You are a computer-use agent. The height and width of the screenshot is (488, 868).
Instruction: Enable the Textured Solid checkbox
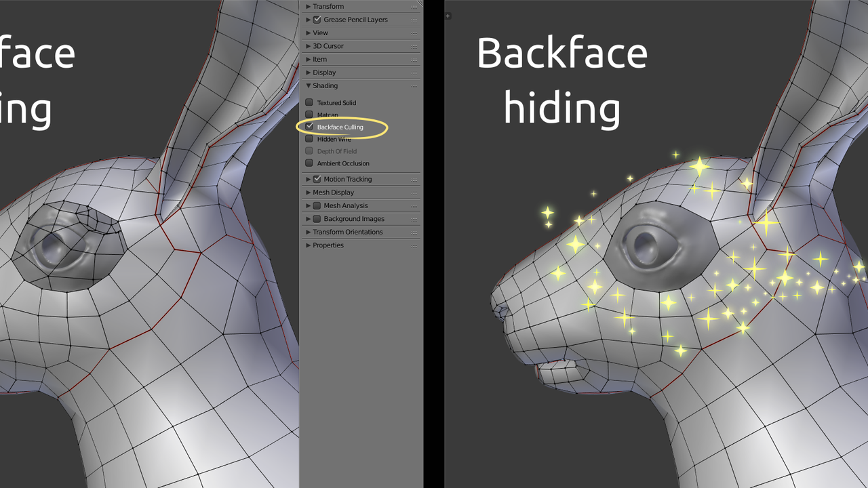coord(309,102)
